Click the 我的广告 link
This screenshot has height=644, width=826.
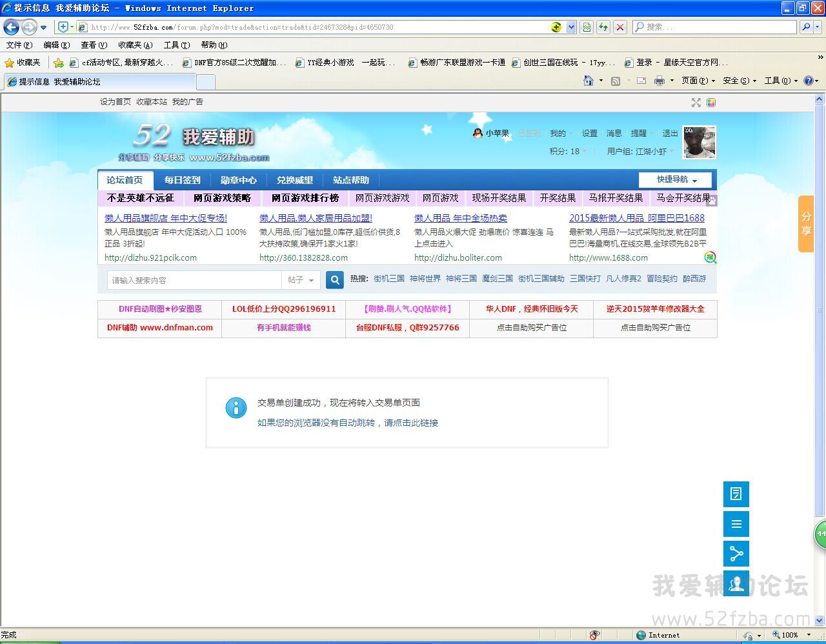[187, 102]
